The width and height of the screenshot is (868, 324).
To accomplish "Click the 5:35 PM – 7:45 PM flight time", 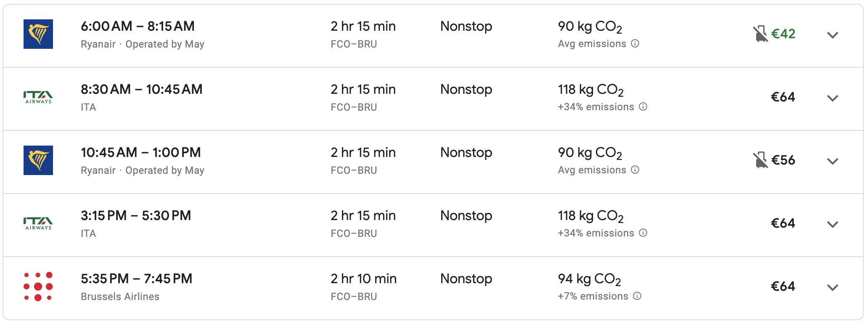I will [x=136, y=279].
